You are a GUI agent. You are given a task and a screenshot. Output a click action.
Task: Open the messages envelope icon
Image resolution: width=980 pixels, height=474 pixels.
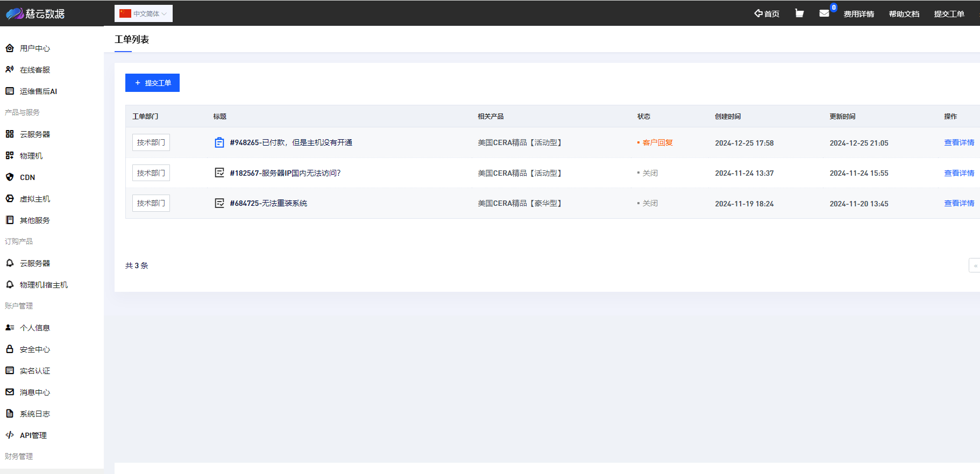point(824,13)
